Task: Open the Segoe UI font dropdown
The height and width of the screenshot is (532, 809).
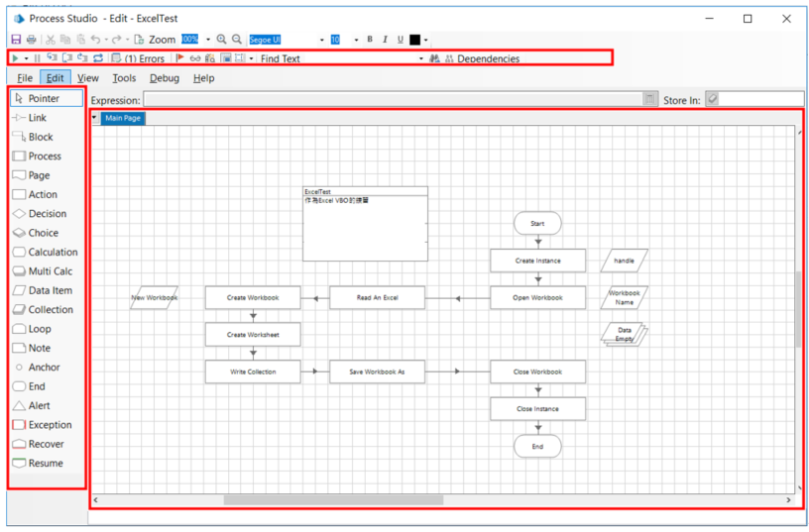Action: (322, 40)
